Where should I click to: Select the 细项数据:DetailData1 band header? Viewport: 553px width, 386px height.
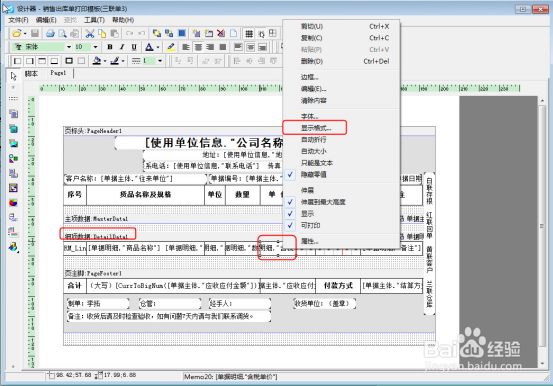pyautogui.click(x=96, y=236)
